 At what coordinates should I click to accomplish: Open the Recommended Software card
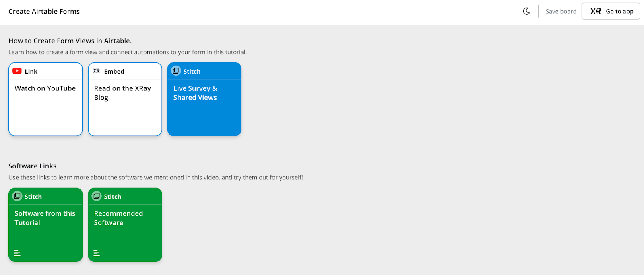[x=125, y=224]
